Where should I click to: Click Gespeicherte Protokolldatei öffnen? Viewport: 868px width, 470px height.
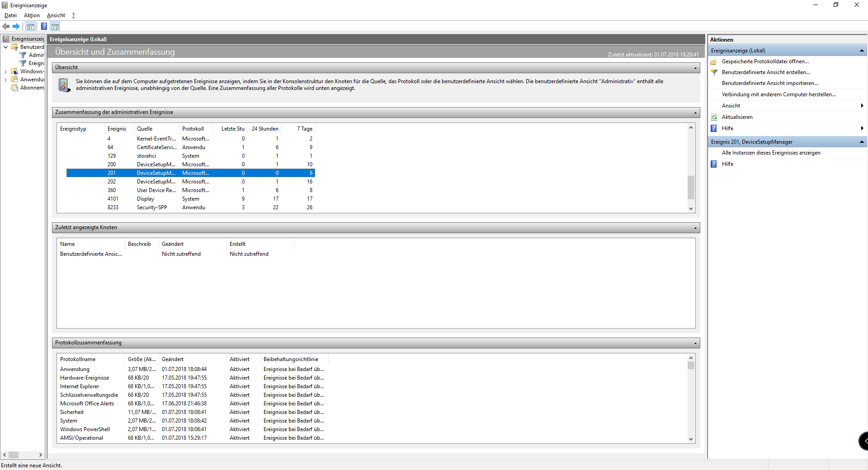coord(765,61)
